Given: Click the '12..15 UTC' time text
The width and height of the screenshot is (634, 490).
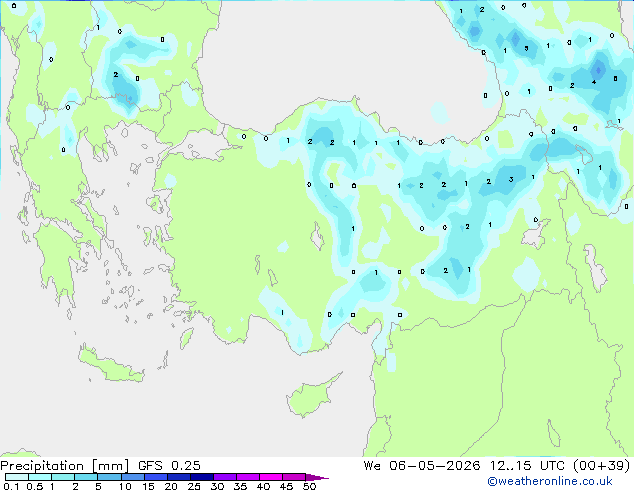Looking at the screenshot, I should click(x=527, y=466).
